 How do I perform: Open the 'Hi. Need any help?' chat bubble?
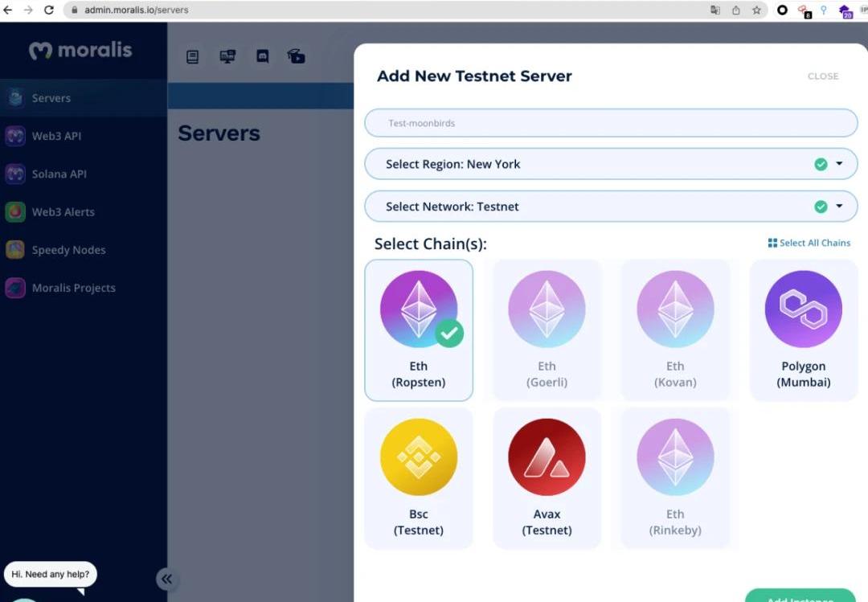coord(51,575)
